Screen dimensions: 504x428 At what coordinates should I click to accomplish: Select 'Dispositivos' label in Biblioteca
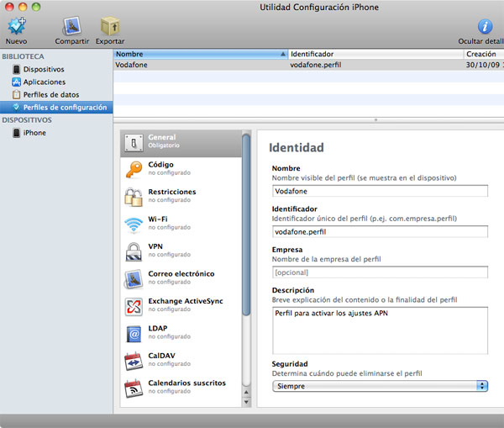click(x=44, y=69)
